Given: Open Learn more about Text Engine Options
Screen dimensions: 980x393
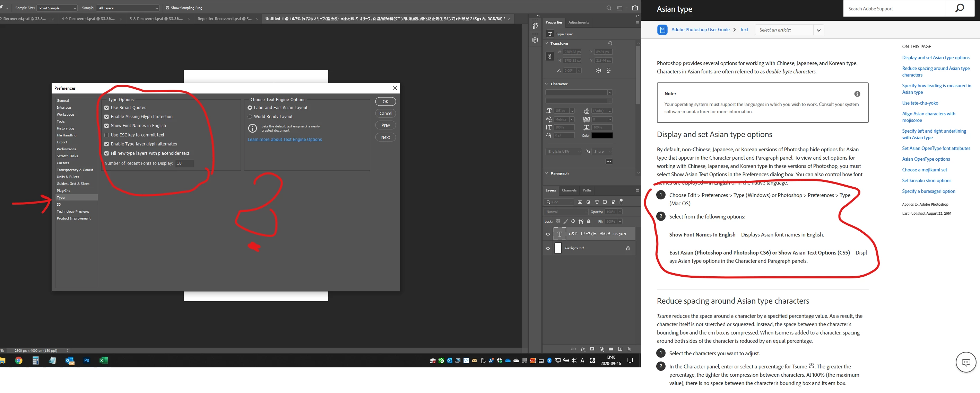Looking at the screenshot, I should tap(285, 140).
